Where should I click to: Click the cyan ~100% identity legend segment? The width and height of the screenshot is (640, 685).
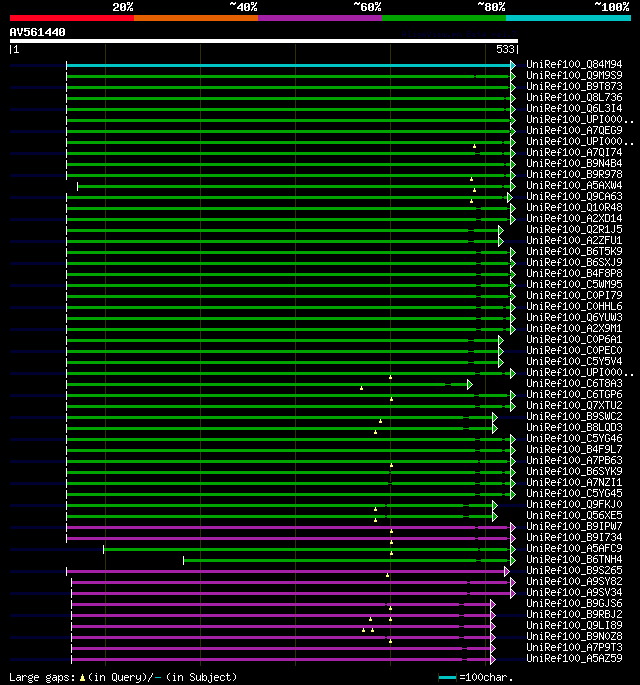(x=568, y=18)
